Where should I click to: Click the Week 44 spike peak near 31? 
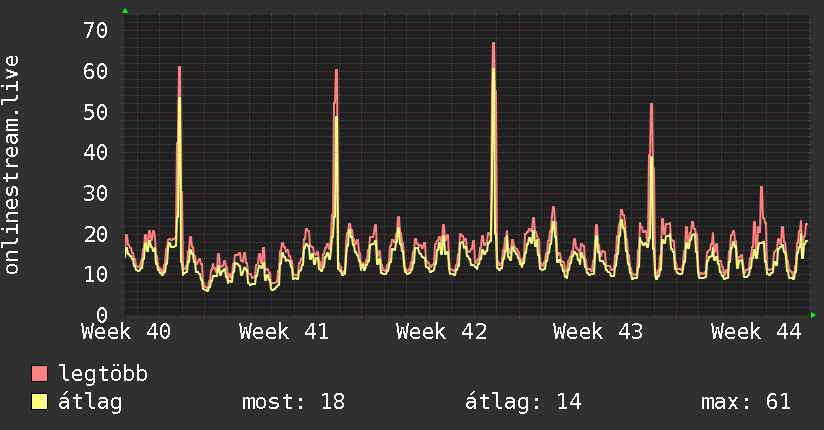pyautogui.click(x=761, y=187)
